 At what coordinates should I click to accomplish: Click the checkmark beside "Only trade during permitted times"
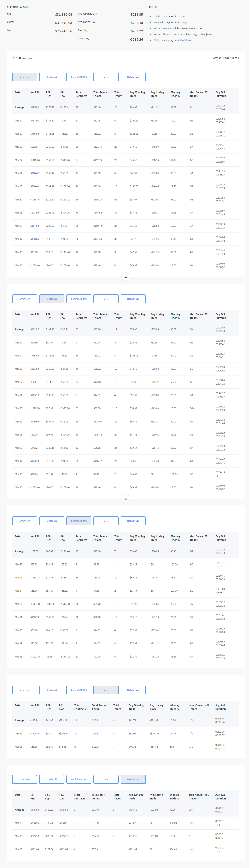pos(150,41)
